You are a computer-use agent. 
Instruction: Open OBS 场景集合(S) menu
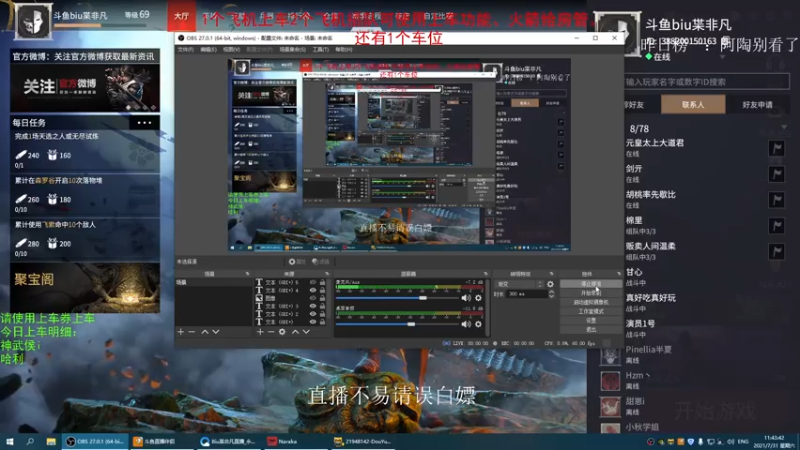click(292, 49)
